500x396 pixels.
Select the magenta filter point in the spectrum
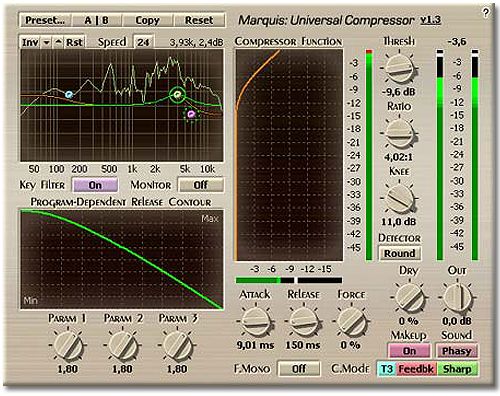[191, 114]
